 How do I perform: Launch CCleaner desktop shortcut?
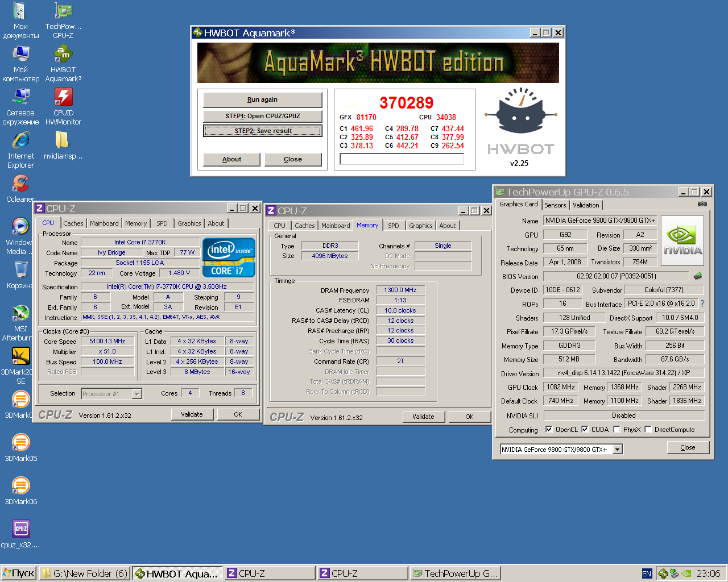point(20,189)
